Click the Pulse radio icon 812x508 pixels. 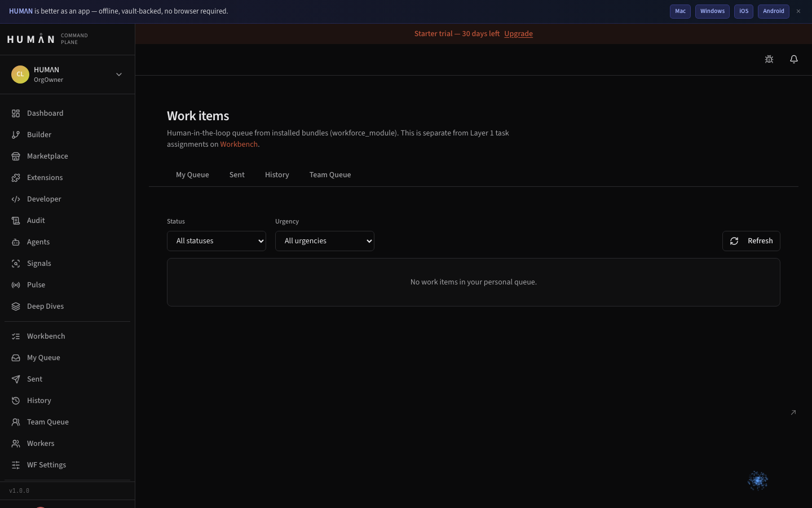click(x=16, y=285)
